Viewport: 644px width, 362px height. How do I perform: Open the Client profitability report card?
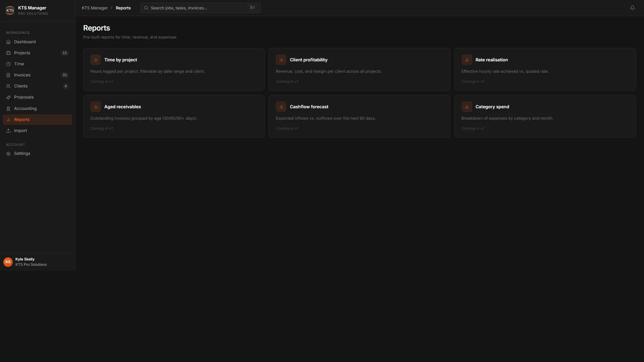click(x=359, y=69)
